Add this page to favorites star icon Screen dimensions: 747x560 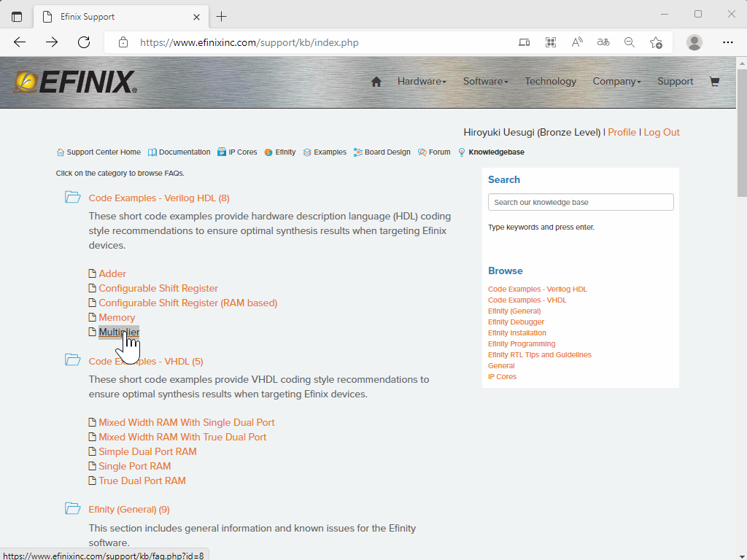(x=656, y=42)
